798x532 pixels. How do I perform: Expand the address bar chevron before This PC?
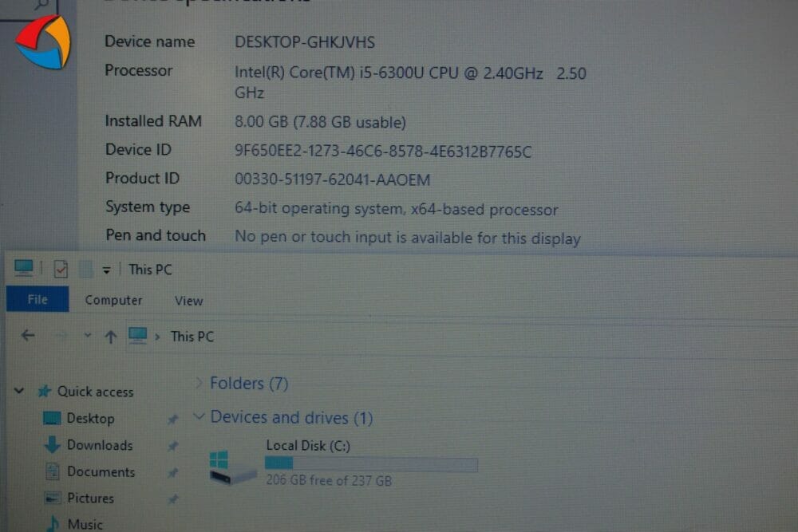click(157, 337)
